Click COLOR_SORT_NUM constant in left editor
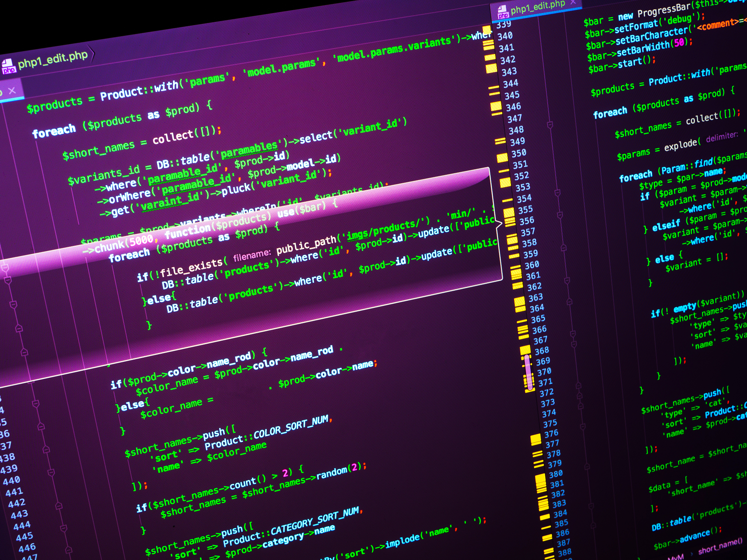This screenshot has height=560, width=747. [291, 427]
